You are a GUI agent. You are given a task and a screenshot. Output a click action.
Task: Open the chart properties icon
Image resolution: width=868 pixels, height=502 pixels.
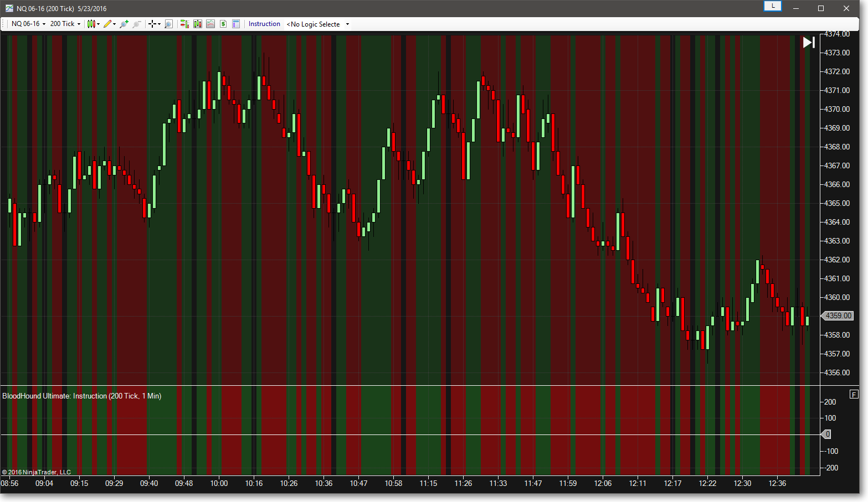click(236, 24)
